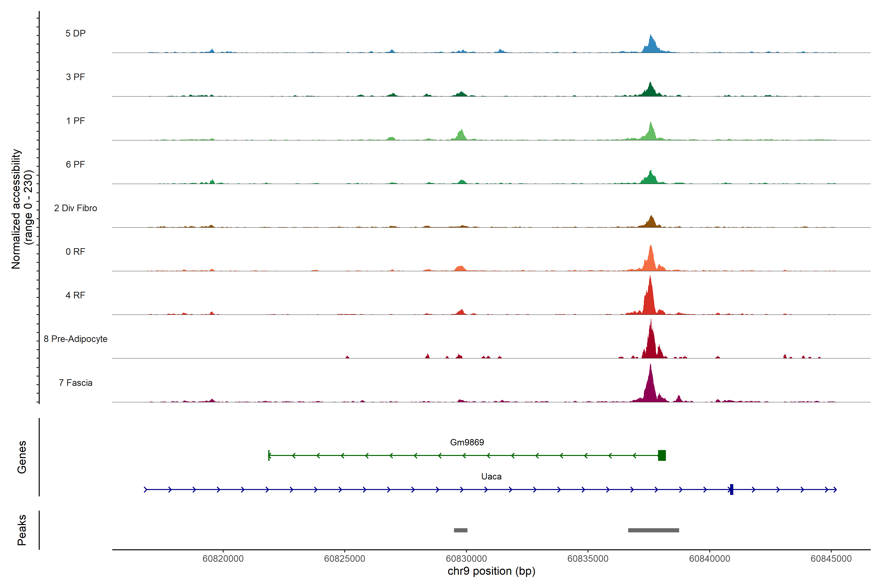The image size is (882, 588).
Task: Click the blue Uaca exon bar
Action: (732, 489)
